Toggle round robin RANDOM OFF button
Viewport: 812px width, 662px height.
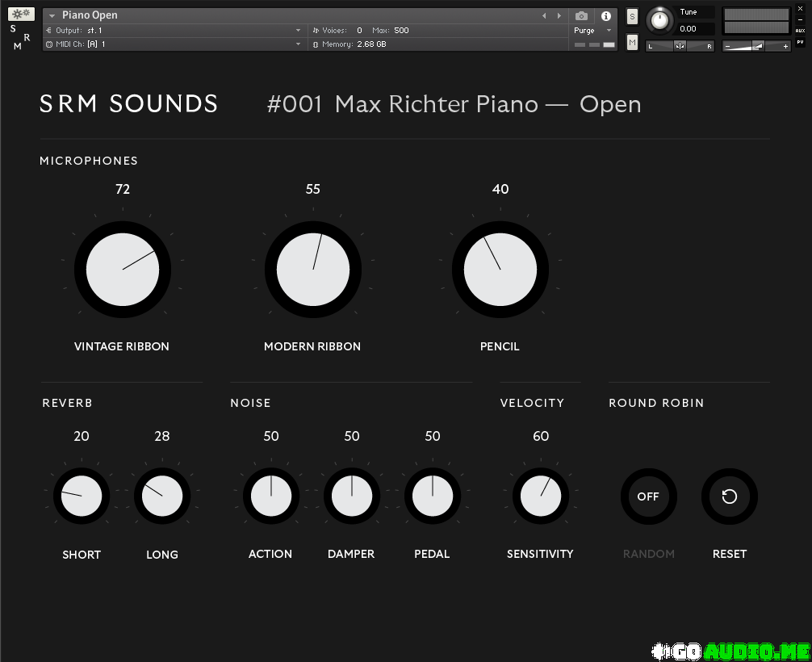(648, 497)
